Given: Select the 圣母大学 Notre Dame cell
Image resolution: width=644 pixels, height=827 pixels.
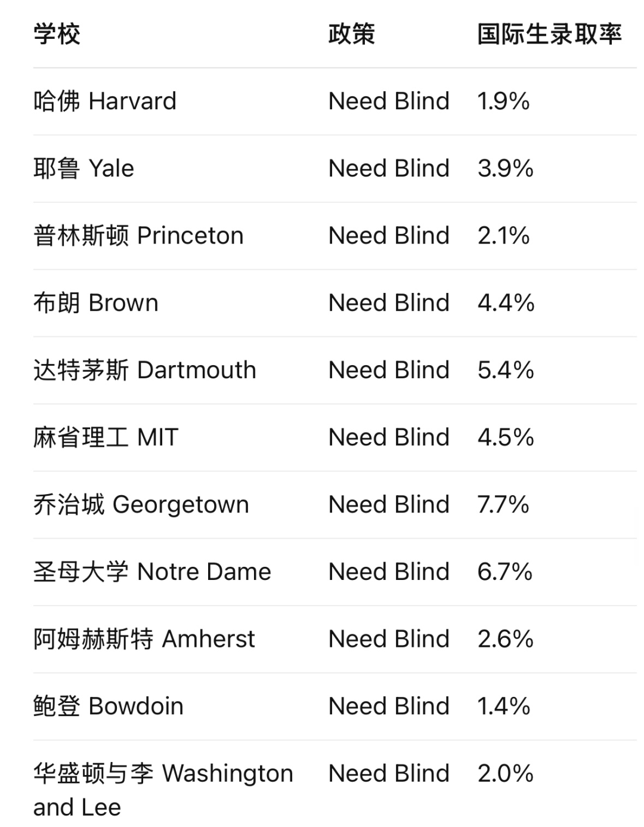Looking at the screenshot, I should 152,572.
